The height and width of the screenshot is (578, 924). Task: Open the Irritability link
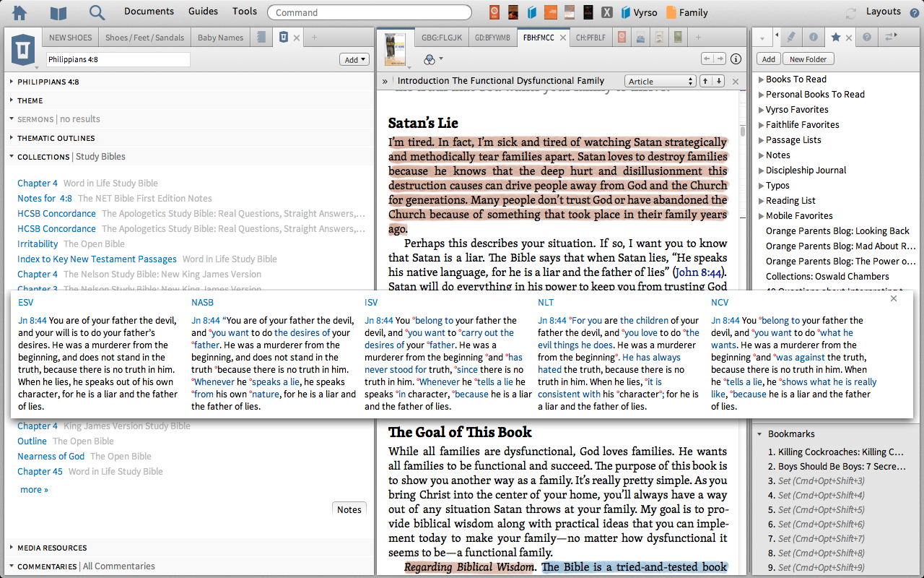38,244
